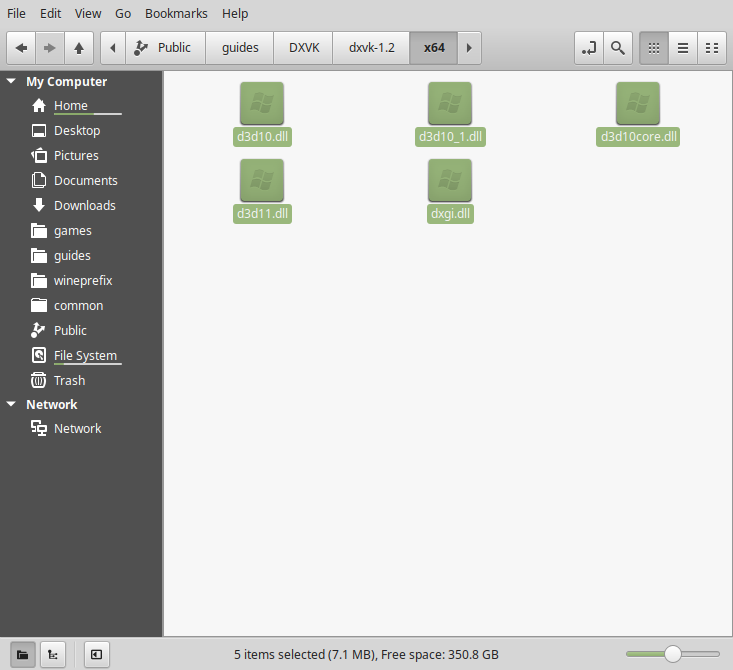The width and height of the screenshot is (733, 670).
Task: Go up to parent folder
Action: (x=79, y=48)
